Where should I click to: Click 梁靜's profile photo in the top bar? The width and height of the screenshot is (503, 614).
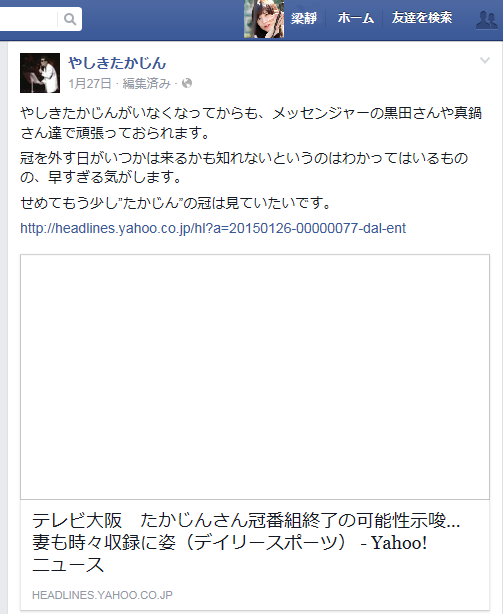(264, 19)
